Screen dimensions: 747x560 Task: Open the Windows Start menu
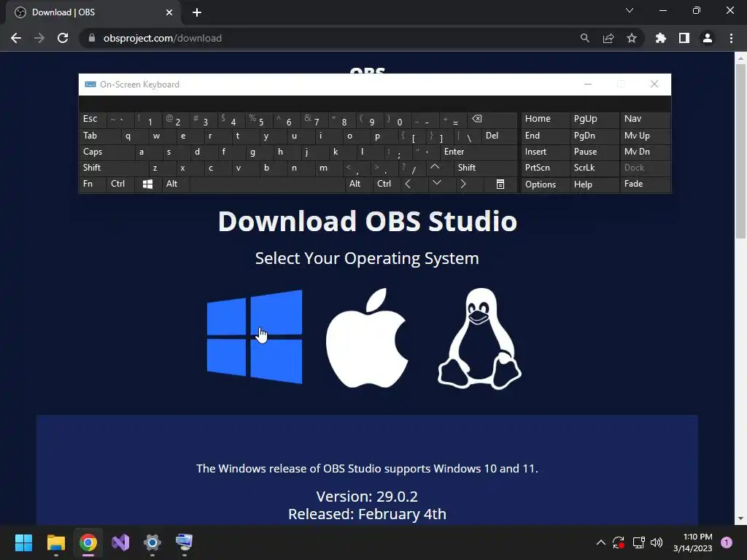(23, 542)
